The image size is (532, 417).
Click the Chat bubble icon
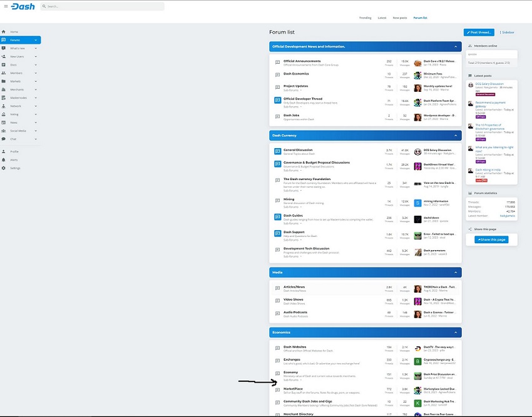(3, 139)
